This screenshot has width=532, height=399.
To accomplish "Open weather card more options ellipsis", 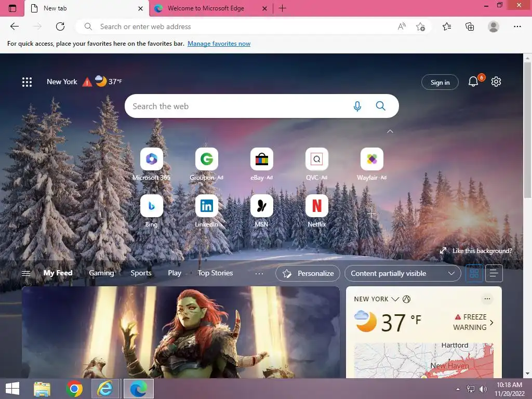I will [x=487, y=299].
